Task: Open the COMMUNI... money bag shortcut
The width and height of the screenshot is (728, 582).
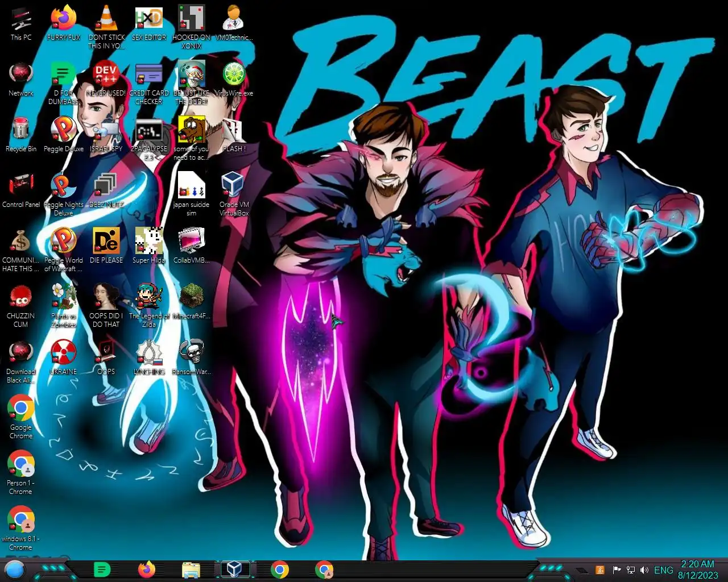Action: point(21,250)
